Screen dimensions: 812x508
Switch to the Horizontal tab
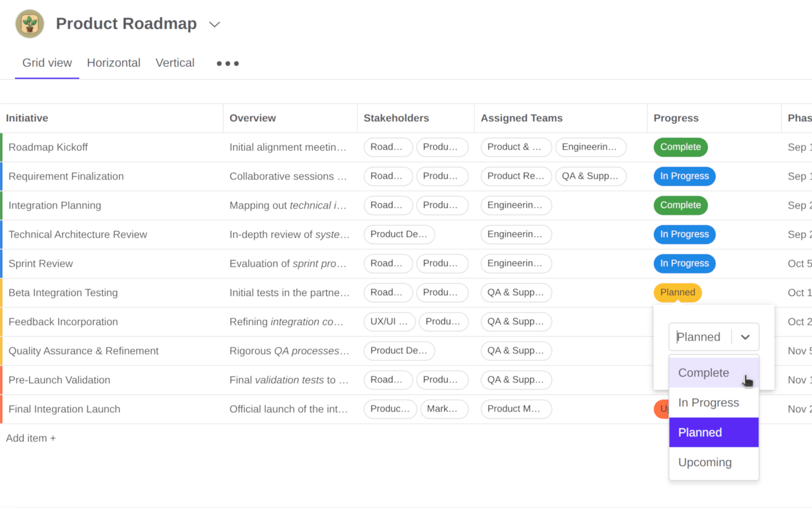113,63
